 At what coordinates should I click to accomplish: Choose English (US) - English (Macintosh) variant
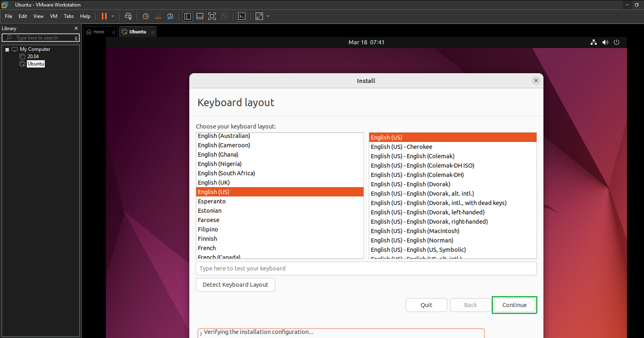coord(453,231)
